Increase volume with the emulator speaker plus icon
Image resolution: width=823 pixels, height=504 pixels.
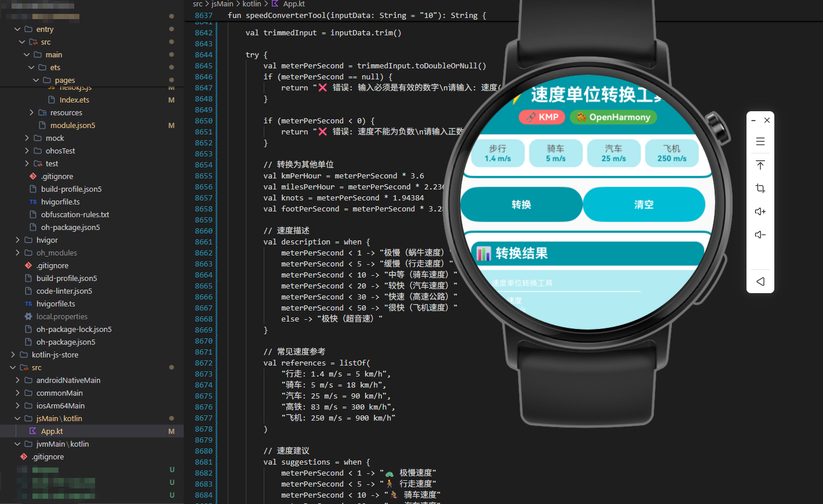(760, 211)
